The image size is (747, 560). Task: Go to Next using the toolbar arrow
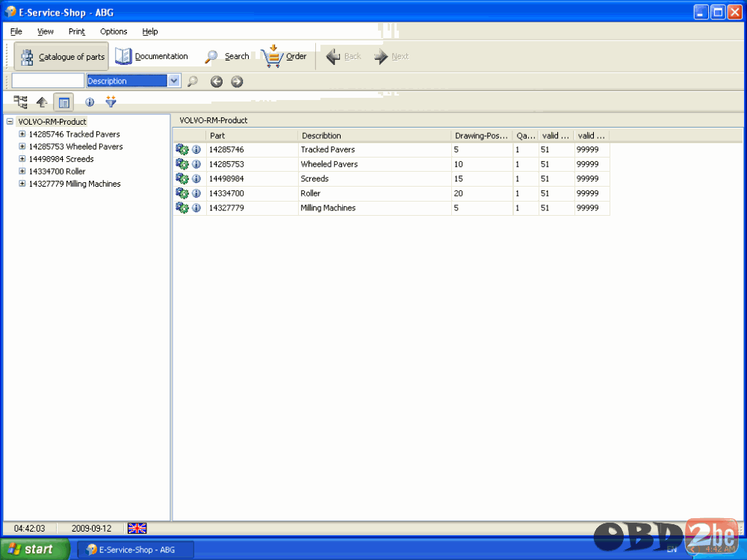391,56
